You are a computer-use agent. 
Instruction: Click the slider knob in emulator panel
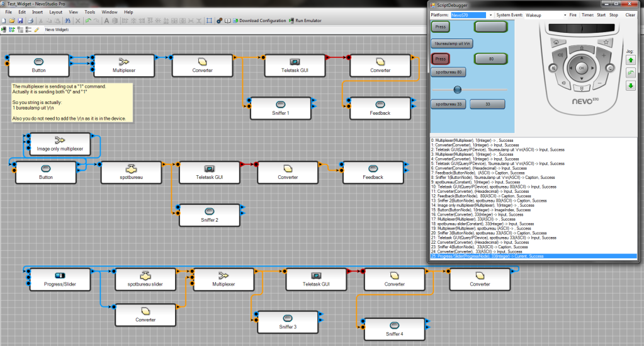click(x=457, y=89)
